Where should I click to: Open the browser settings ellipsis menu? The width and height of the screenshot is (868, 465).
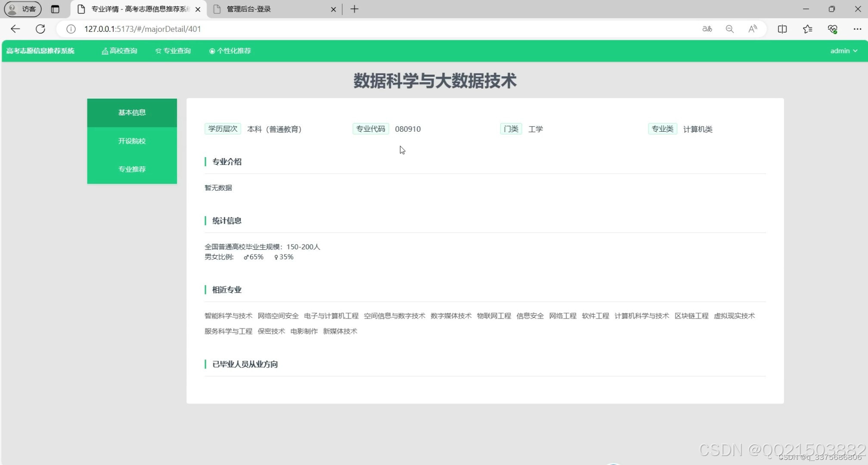point(857,29)
